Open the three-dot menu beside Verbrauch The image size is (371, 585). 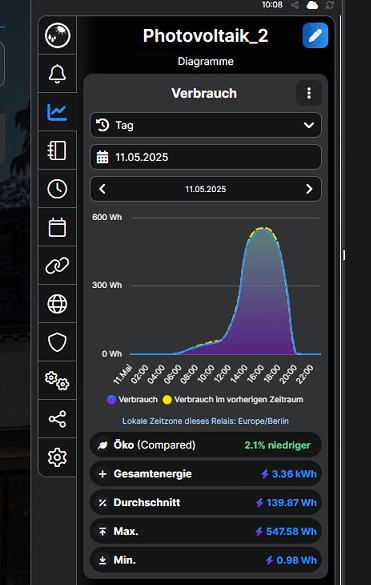[x=309, y=93]
